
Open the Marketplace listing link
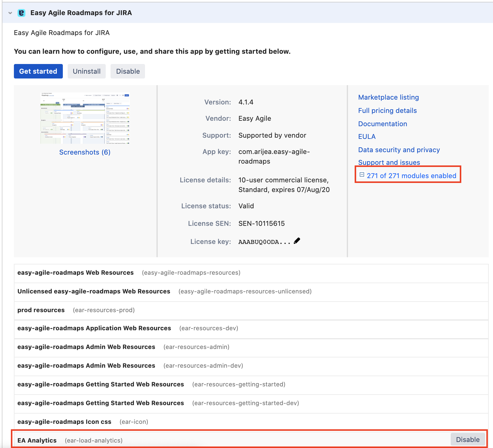(388, 97)
